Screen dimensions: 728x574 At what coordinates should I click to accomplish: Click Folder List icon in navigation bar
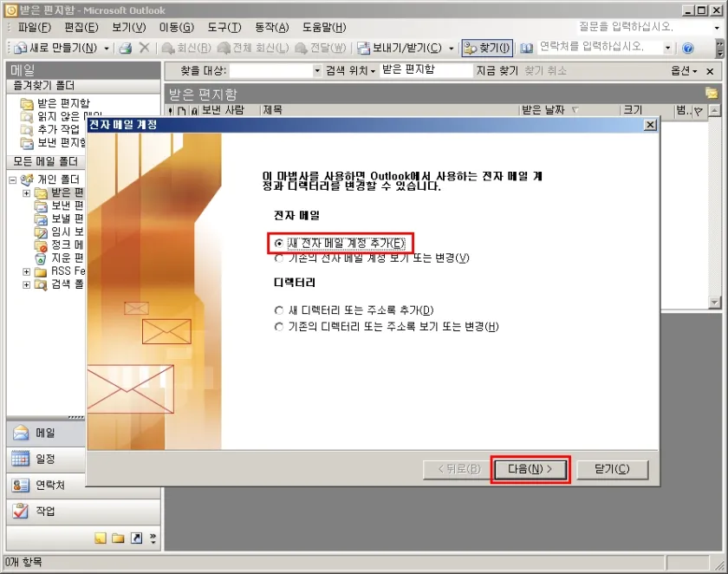118,538
